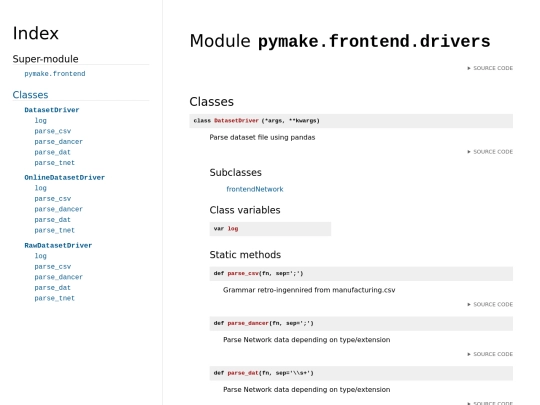Screen dimensions: 540x405
Task: Click the main Classes section heading
Action: coord(211,102)
